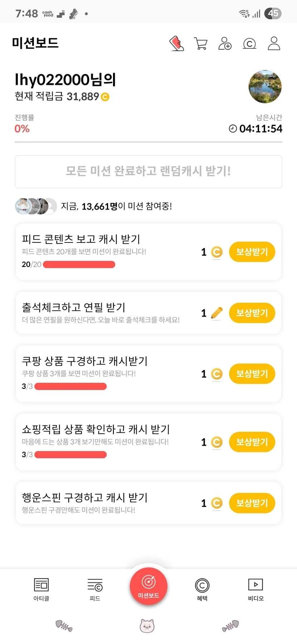Image resolution: width=297 pixels, height=644 pixels.
Task: Claim reward for 쿠팡 상품 mission
Action: click(x=252, y=374)
